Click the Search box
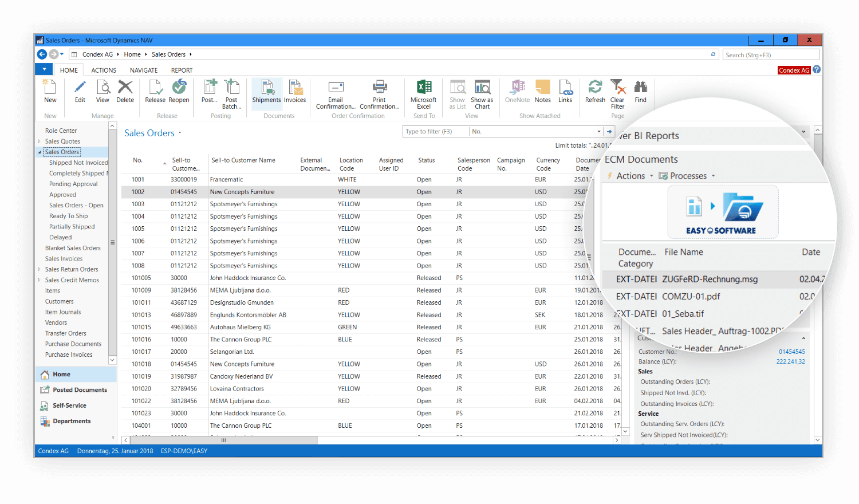Viewport: 859px width, 504px height. [x=771, y=55]
